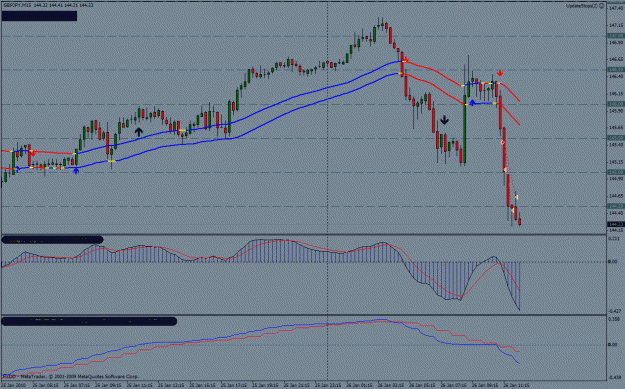Click the 144.90 price axis label
625x389 pixels.
(x=616, y=179)
